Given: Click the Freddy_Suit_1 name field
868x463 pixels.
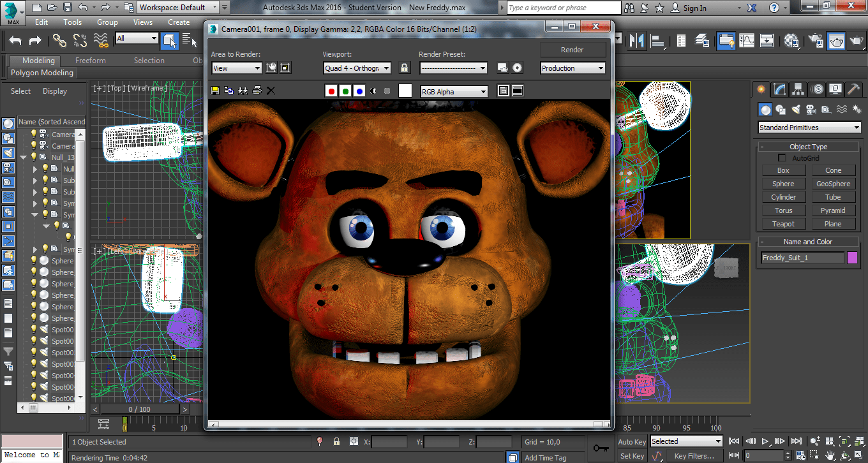Looking at the screenshot, I should 802,258.
